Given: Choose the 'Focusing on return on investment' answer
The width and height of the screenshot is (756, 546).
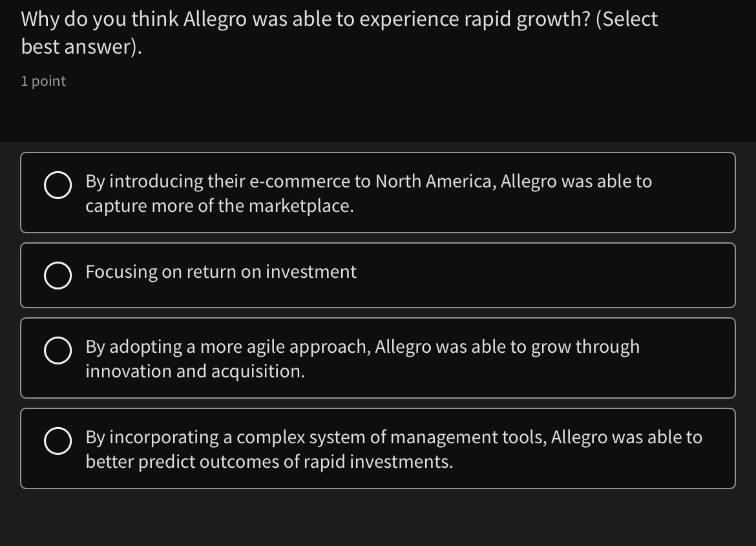Looking at the screenshot, I should 378,275.
